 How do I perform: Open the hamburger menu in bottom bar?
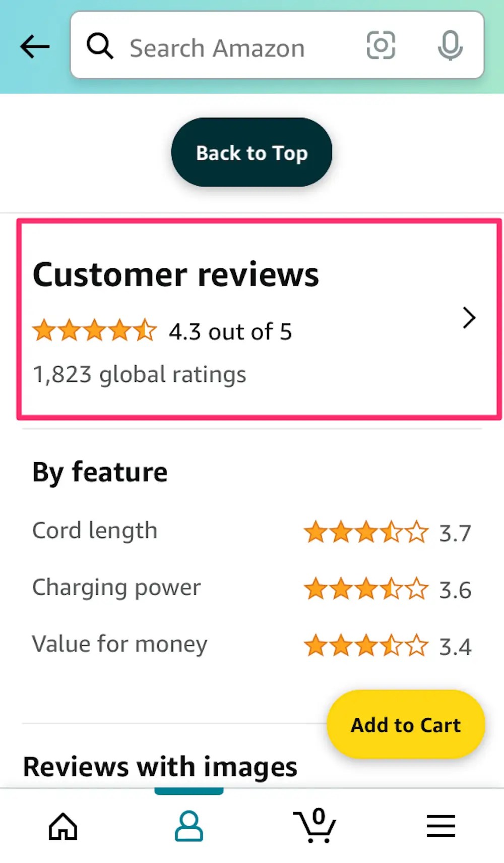[440, 826]
